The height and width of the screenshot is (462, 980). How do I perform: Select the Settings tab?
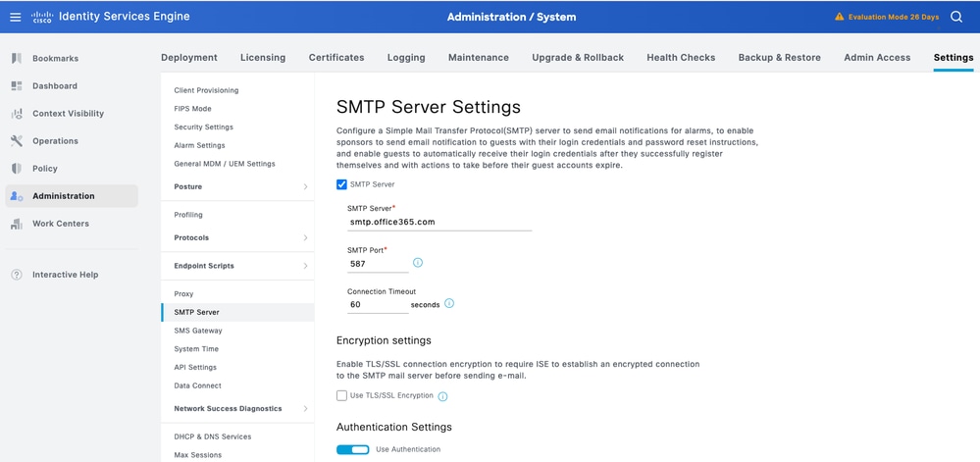(x=954, y=58)
